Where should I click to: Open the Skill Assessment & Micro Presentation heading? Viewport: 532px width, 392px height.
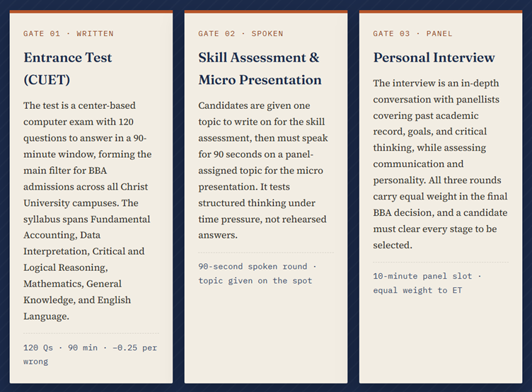[x=260, y=69]
